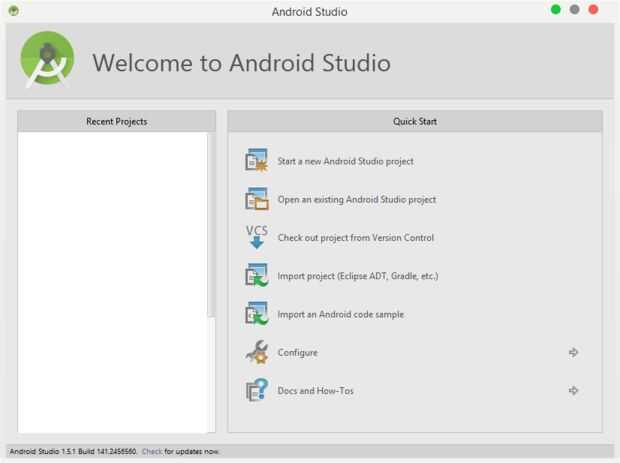Click the gray window control button
This screenshot has width=620, height=463.
(575, 9)
